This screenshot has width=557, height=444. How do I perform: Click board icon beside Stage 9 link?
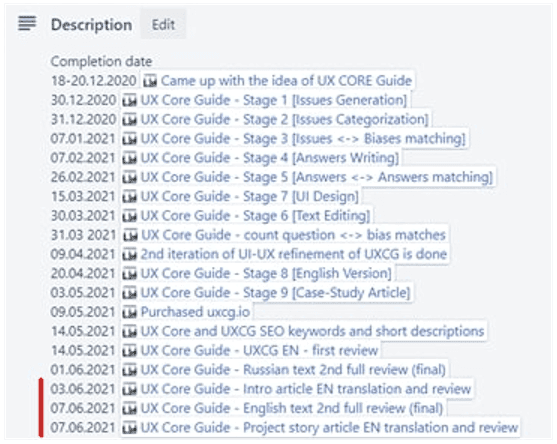pyautogui.click(x=129, y=293)
